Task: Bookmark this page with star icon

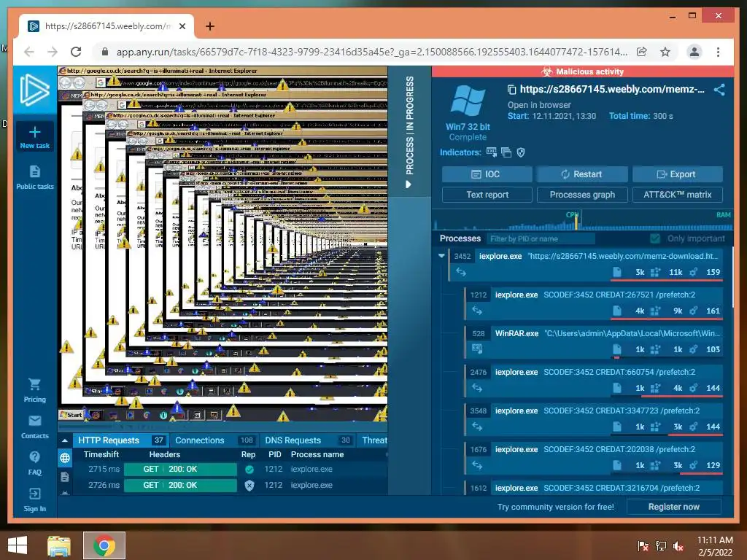Action: pyautogui.click(x=665, y=52)
